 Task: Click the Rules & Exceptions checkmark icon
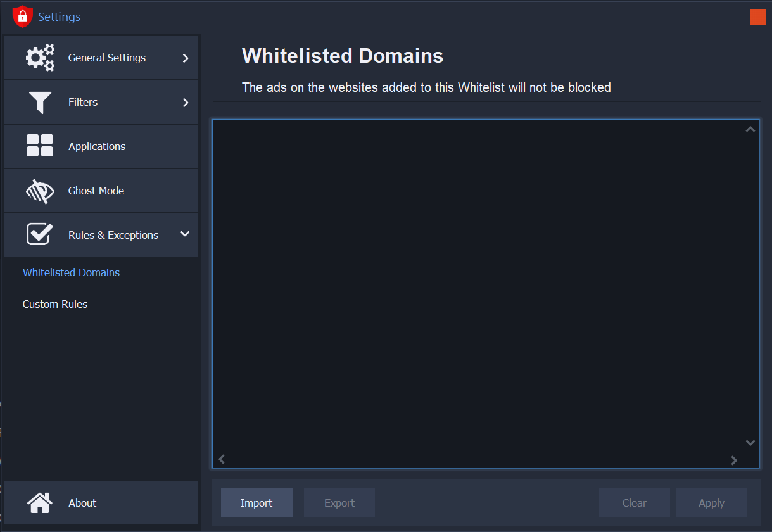point(40,234)
